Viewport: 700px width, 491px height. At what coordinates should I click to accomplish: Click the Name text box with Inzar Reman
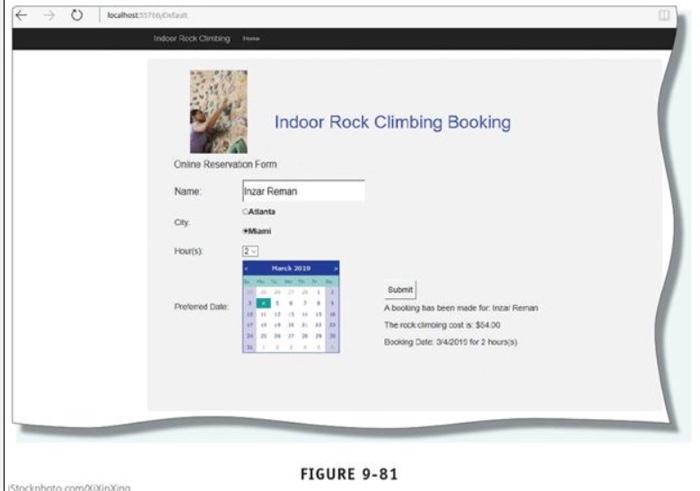pos(304,191)
